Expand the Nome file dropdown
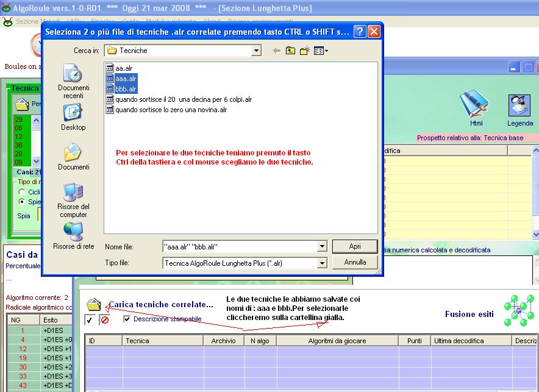The width and height of the screenshot is (539, 392). (x=322, y=247)
